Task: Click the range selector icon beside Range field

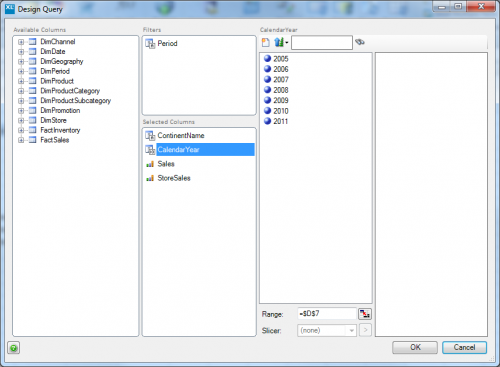Action: 365,314
